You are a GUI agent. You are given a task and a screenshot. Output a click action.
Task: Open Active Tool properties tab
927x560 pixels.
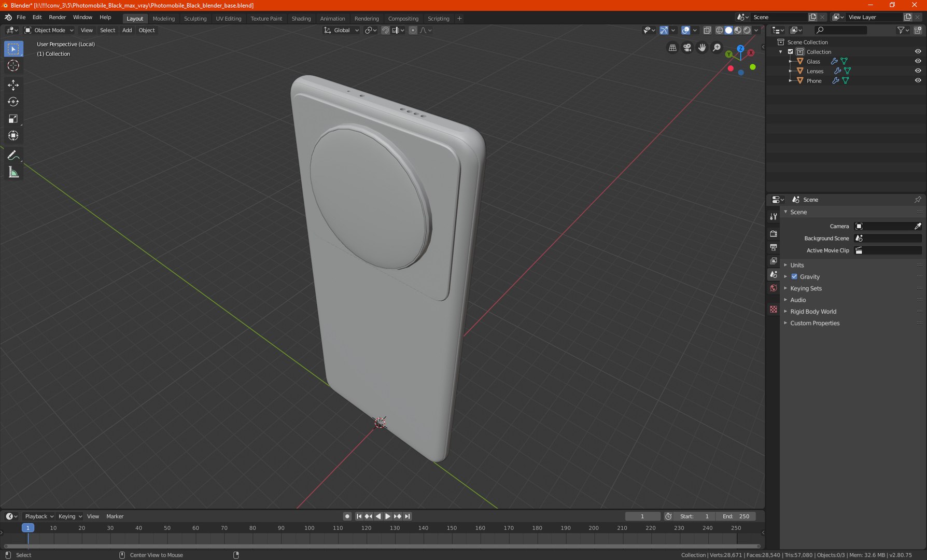774,216
